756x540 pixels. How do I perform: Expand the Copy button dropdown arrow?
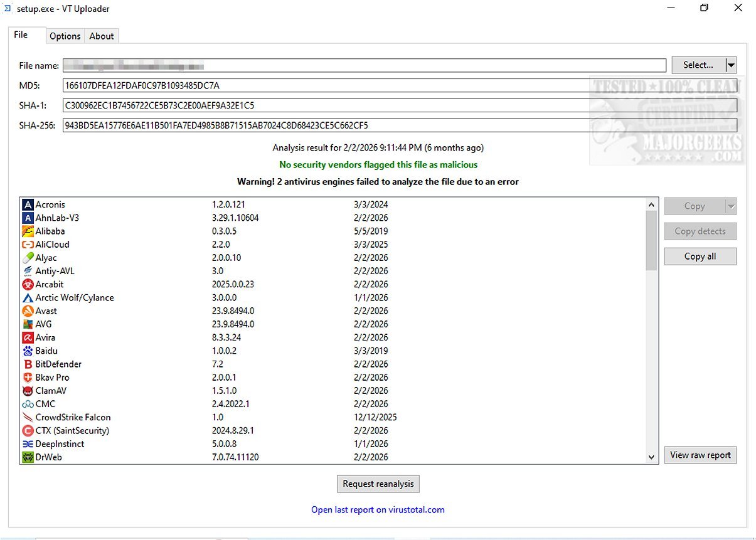(x=731, y=206)
